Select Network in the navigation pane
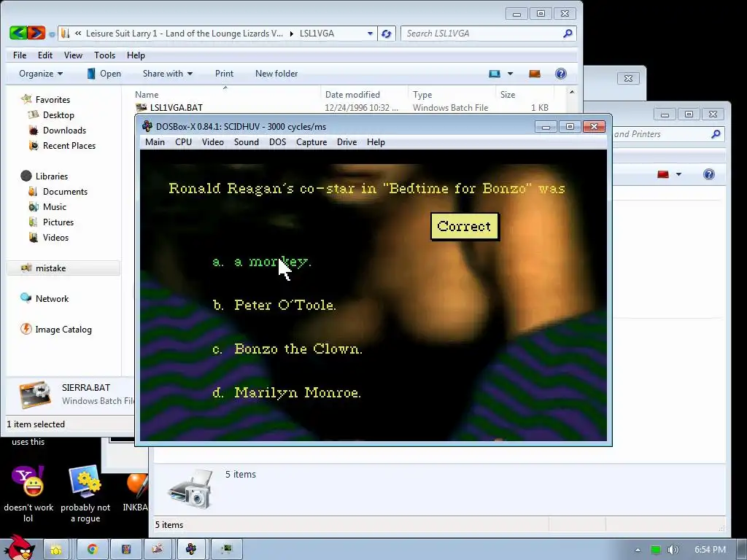 pos(52,298)
